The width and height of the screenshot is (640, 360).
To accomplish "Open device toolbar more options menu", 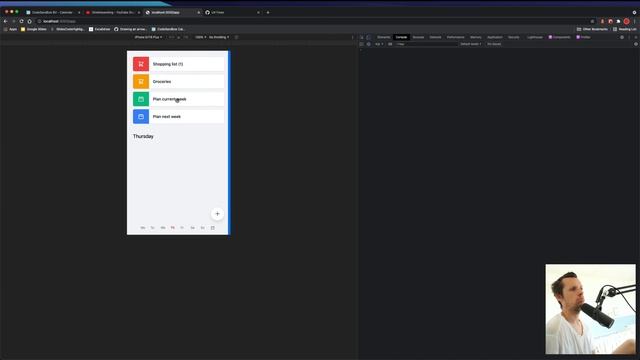I will click(353, 37).
